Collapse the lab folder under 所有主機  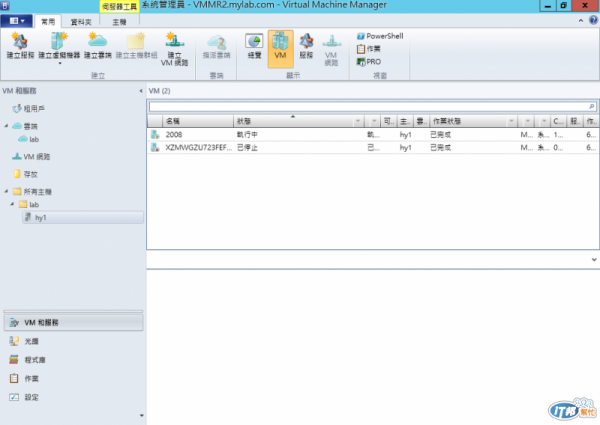[12, 204]
